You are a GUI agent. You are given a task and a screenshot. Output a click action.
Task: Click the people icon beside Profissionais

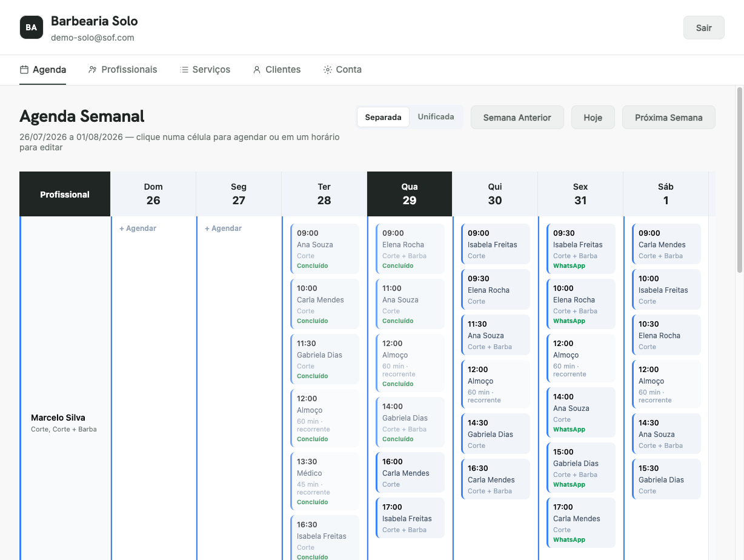[x=93, y=70]
